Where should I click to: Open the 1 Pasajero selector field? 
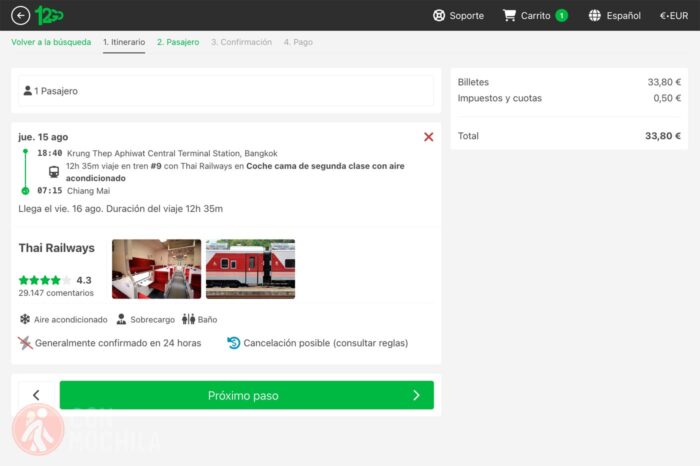(x=226, y=91)
